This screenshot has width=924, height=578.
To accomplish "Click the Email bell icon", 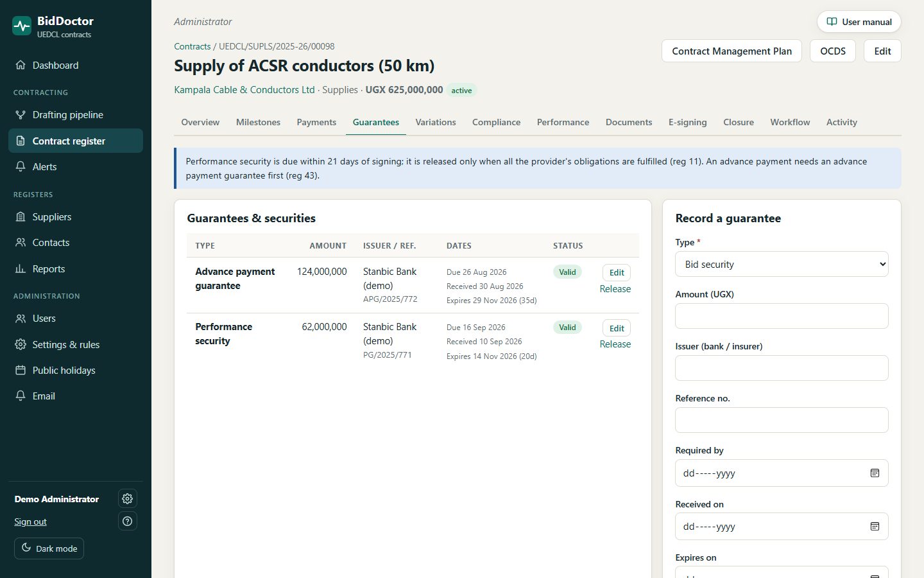I will [21, 396].
